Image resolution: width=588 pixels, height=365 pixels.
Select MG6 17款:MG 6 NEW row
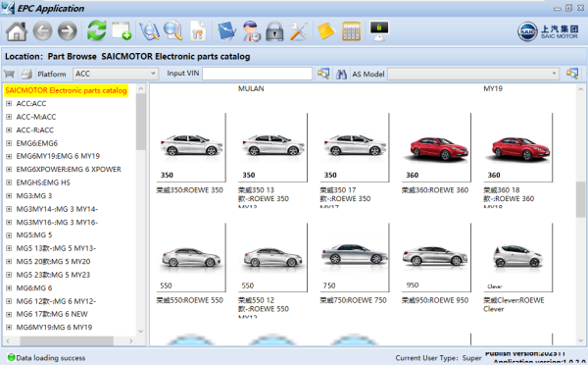(x=52, y=314)
